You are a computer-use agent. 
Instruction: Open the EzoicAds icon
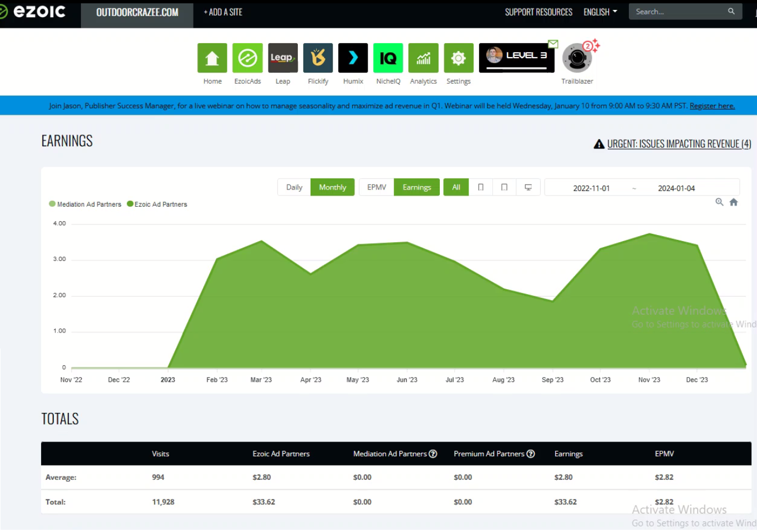point(247,58)
